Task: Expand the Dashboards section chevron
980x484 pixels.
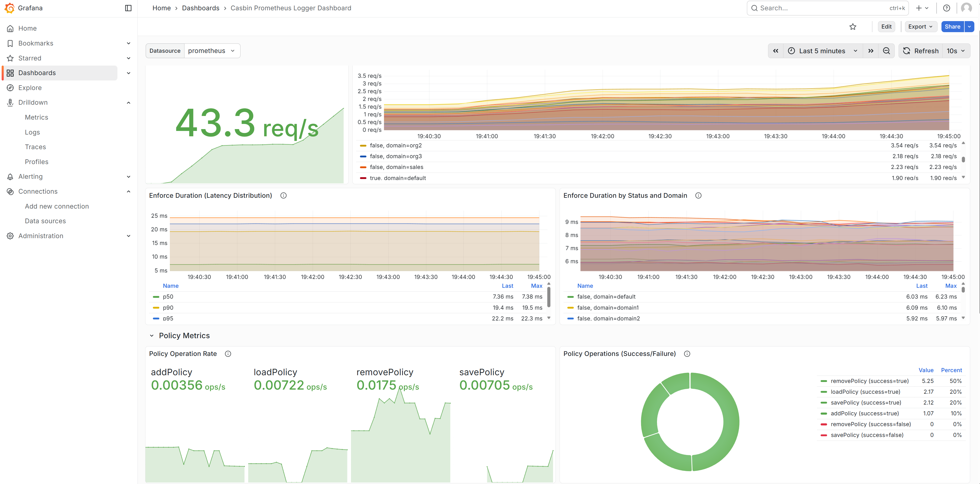Action: click(128, 73)
